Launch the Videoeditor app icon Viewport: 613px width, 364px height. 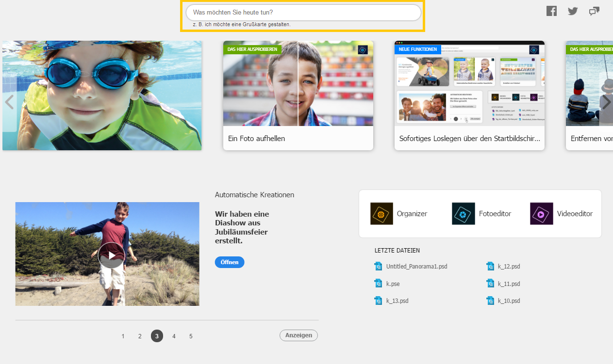(x=542, y=214)
